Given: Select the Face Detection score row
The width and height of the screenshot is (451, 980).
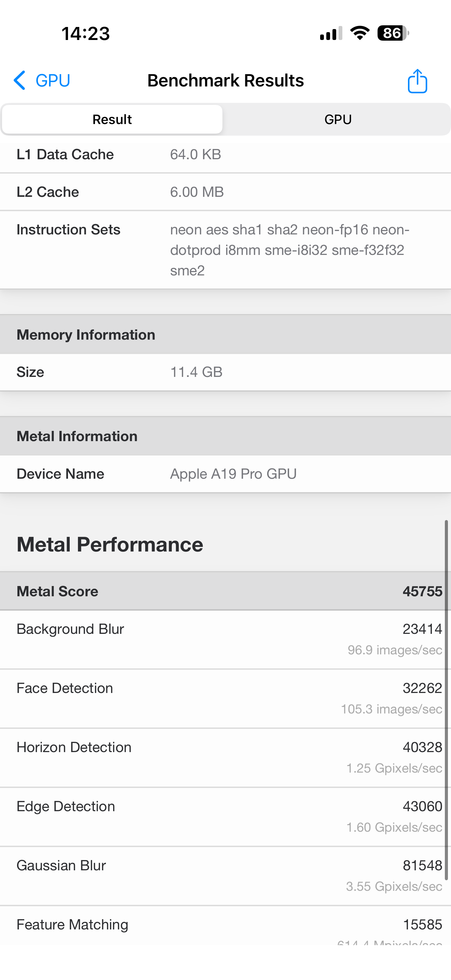Looking at the screenshot, I should tap(225, 698).
